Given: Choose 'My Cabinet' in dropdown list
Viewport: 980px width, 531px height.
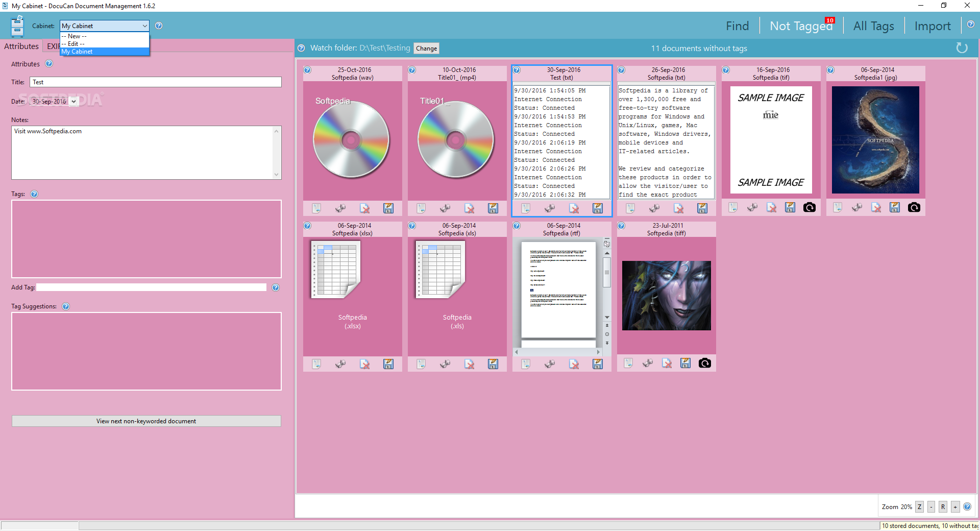Looking at the screenshot, I should coord(105,52).
